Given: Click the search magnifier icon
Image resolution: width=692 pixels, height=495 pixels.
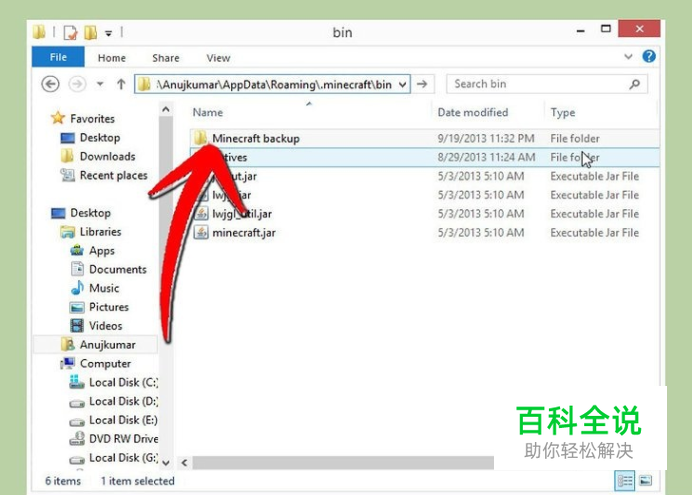Looking at the screenshot, I should click(635, 84).
